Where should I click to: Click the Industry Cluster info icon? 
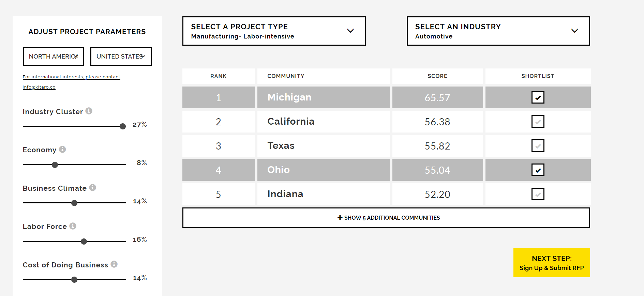89,111
